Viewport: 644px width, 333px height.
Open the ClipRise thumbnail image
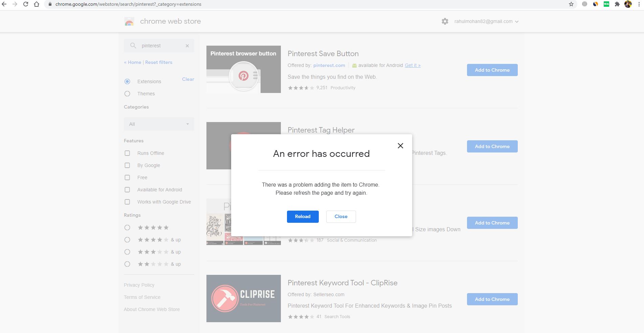[x=244, y=299]
